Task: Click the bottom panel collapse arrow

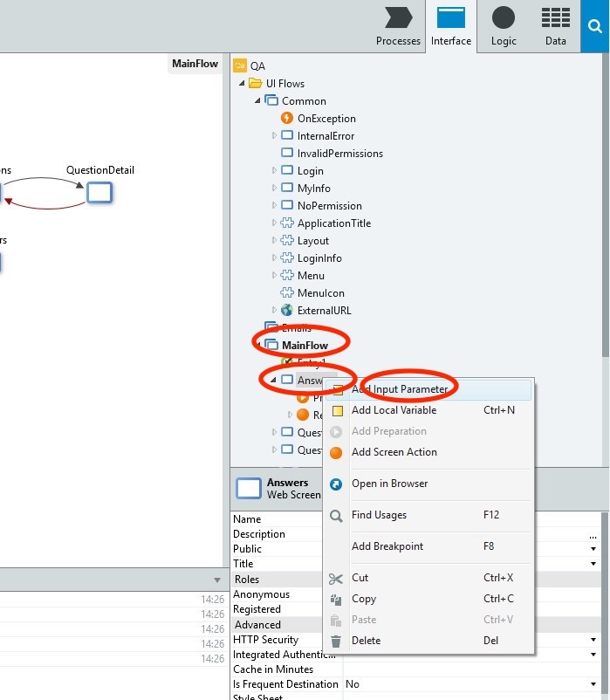Action: click(217, 580)
